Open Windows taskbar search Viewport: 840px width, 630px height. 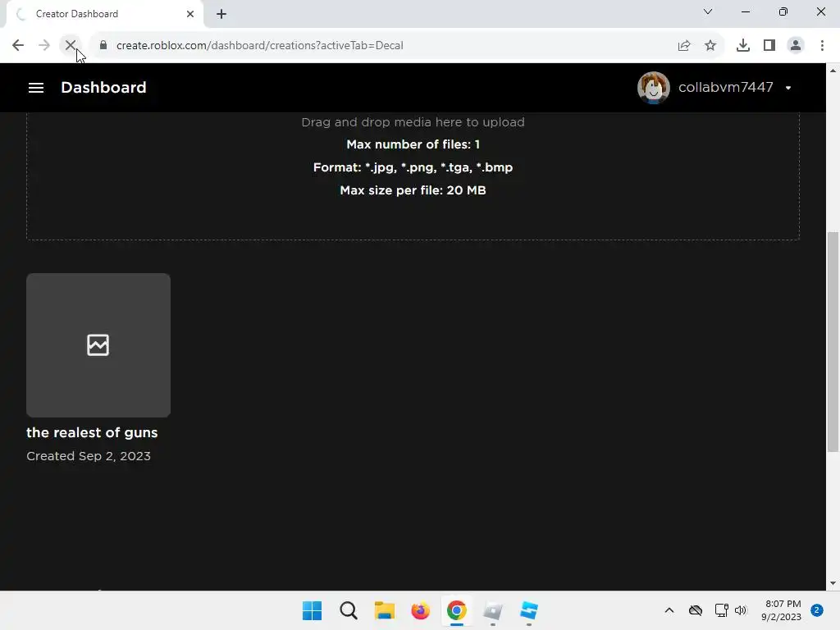coord(348,610)
